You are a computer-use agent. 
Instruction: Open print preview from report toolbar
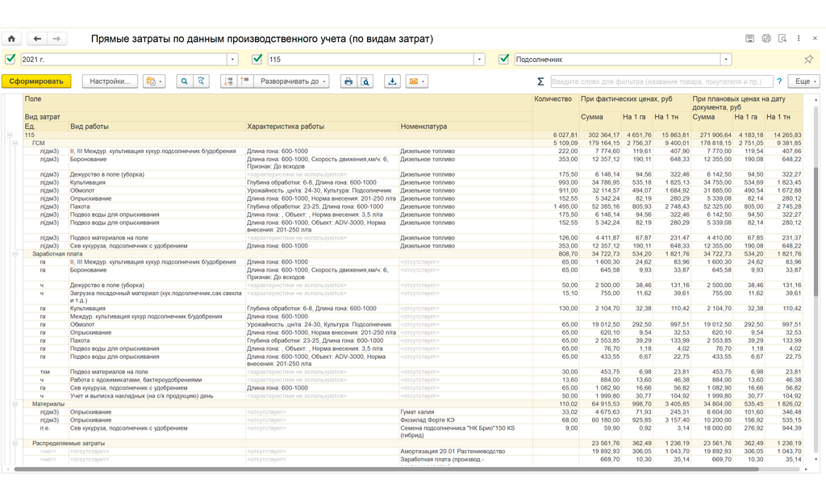[365, 81]
